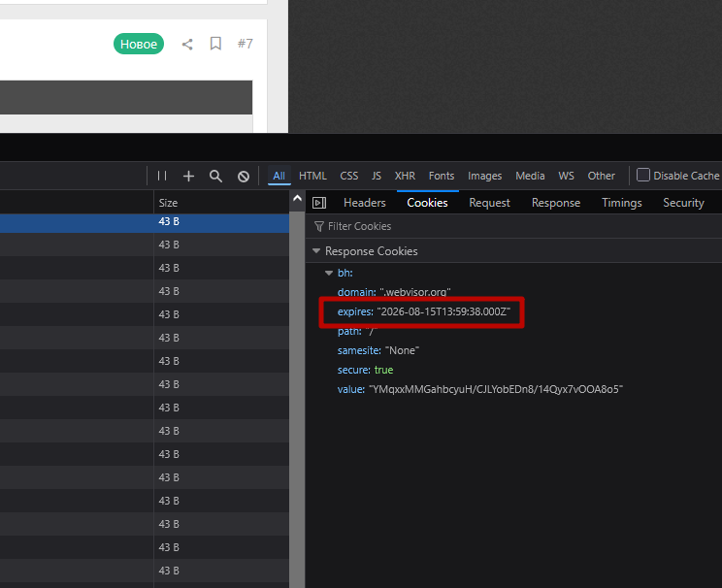Filter requests by Images
This screenshot has width=722, height=588.
[484, 176]
